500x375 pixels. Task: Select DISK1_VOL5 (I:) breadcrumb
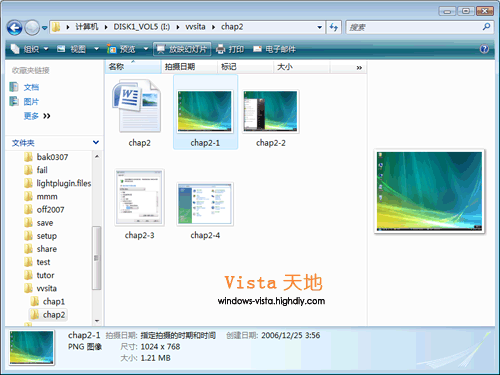point(142,27)
